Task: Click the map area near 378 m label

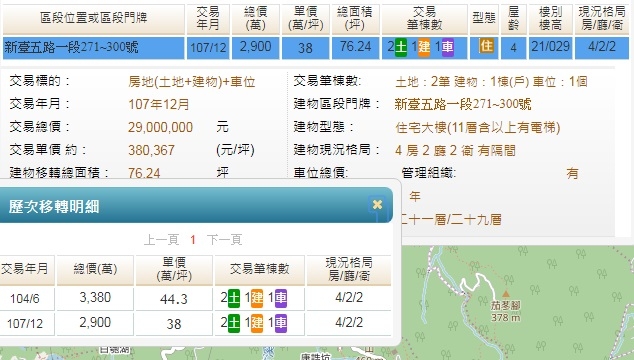Action: [506, 318]
